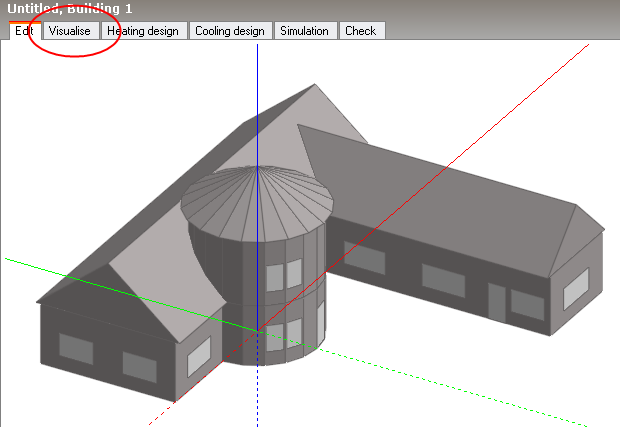
Task: Select the door on the right wing
Action: click(496, 301)
